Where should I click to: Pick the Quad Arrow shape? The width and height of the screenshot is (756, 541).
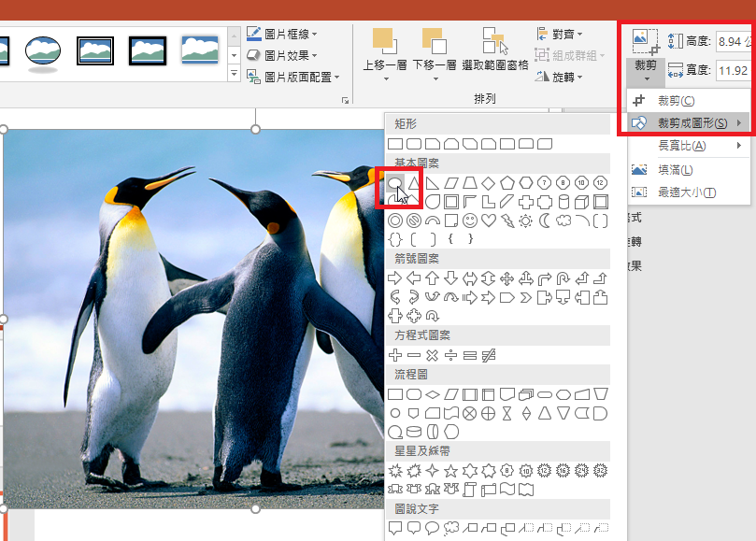coord(507,278)
